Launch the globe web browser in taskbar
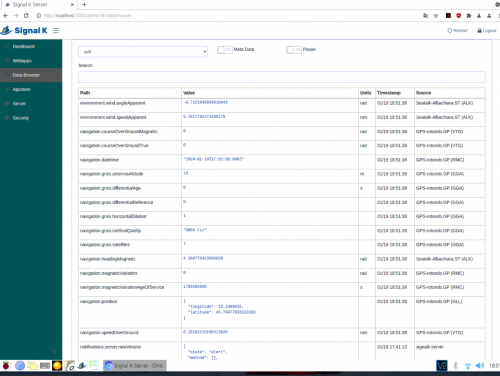The height and width of the screenshot is (376, 500). (20, 366)
